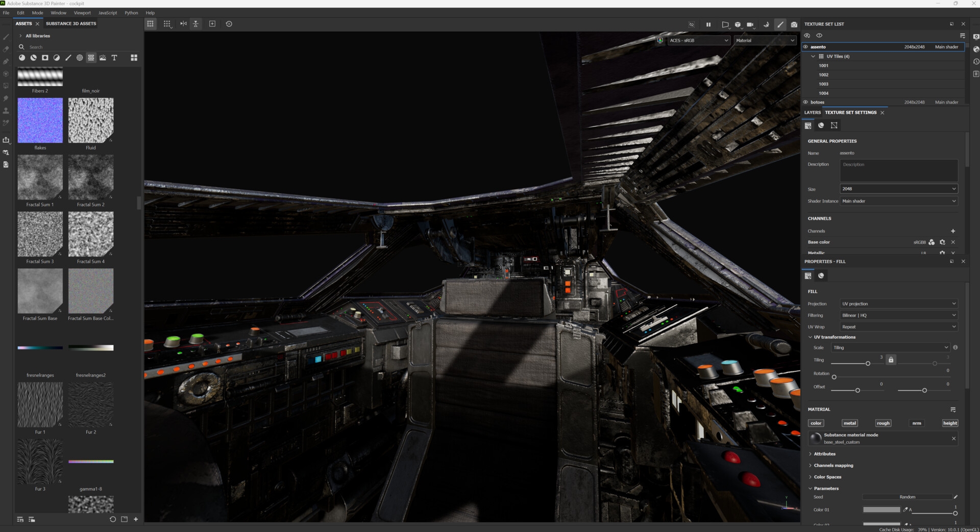Collapse the UV Tiles (4) tree
This screenshot has height=532, width=980.
(x=813, y=57)
